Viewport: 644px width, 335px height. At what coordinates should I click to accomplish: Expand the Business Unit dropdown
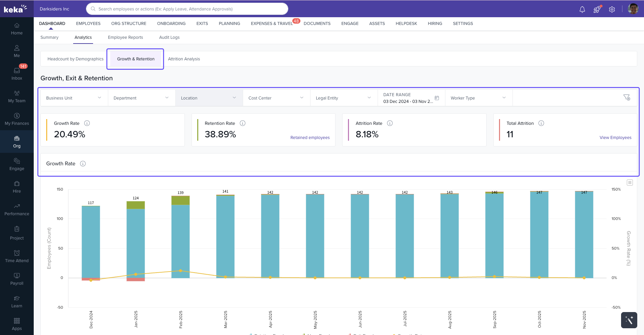(x=74, y=98)
